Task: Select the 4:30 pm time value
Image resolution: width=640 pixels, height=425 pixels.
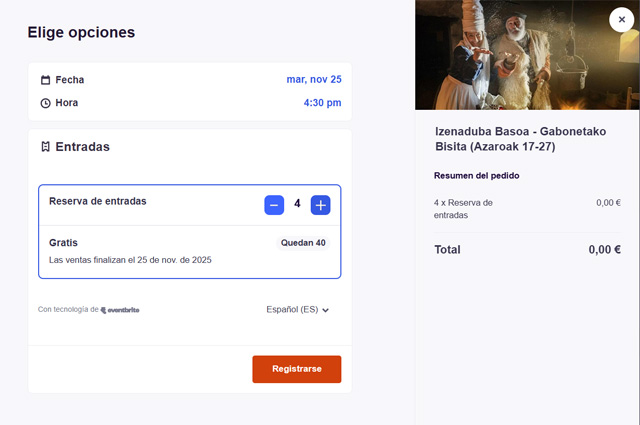Action: [322, 103]
